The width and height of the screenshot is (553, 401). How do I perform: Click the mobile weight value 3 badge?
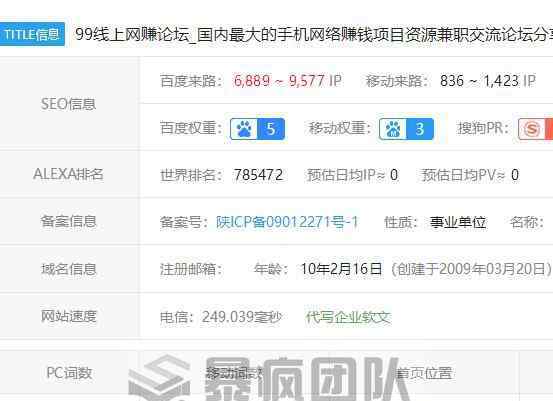coord(420,129)
